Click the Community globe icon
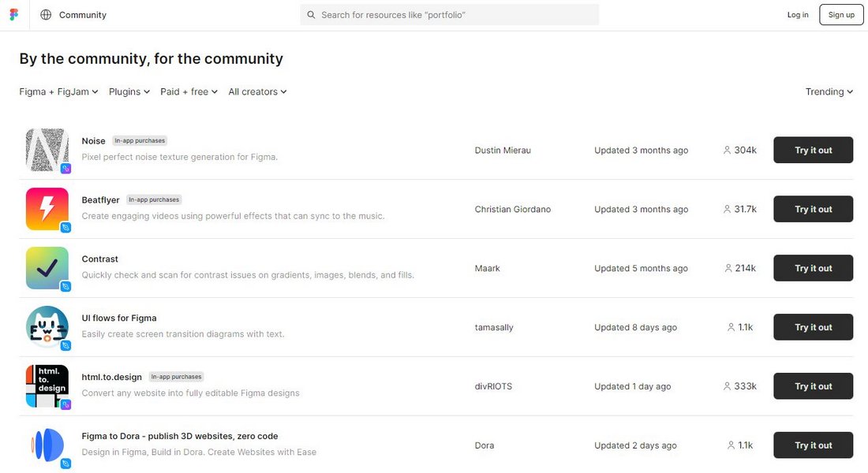 point(46,15)
